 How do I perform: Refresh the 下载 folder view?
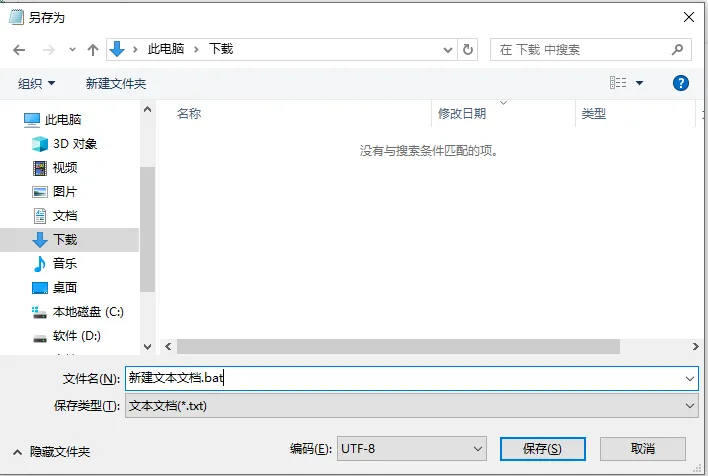468,49
